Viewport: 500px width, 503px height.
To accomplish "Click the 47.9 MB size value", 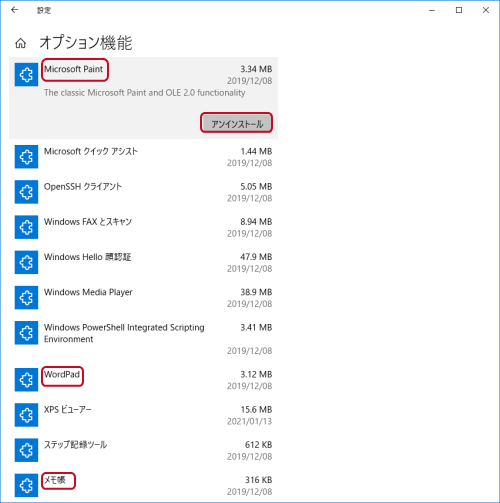I will [256, 257].
